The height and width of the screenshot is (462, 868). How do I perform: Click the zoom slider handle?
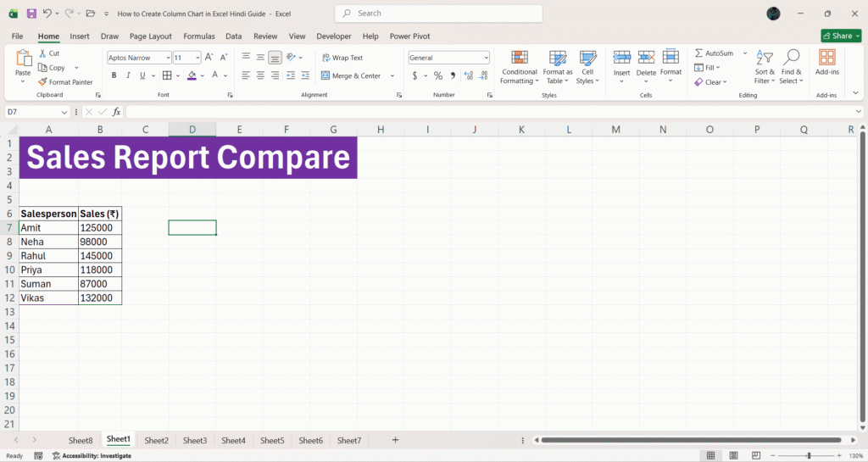[x=809, y=455]
